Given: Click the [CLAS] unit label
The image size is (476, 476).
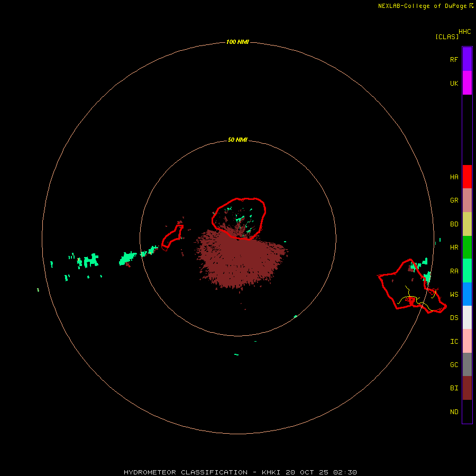Looking at the screenshot, I should pos(447,36).
